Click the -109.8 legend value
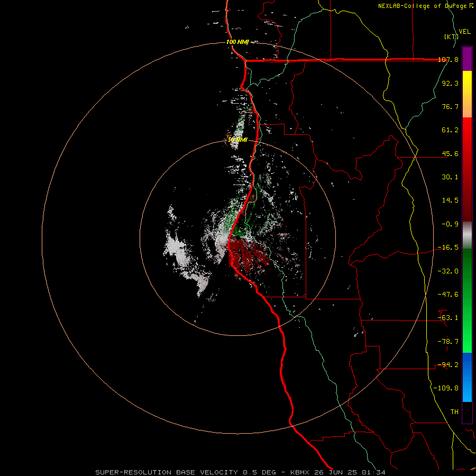Viewport: 476px width, 476px height. click(x=446, y=388)
